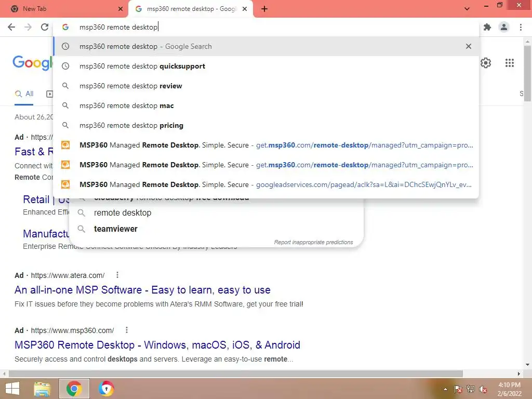The height and width of the screenshot is (399, 532).
Task: Click the scroll-right arrow on horizontal scrollbar
Action: 519,374
